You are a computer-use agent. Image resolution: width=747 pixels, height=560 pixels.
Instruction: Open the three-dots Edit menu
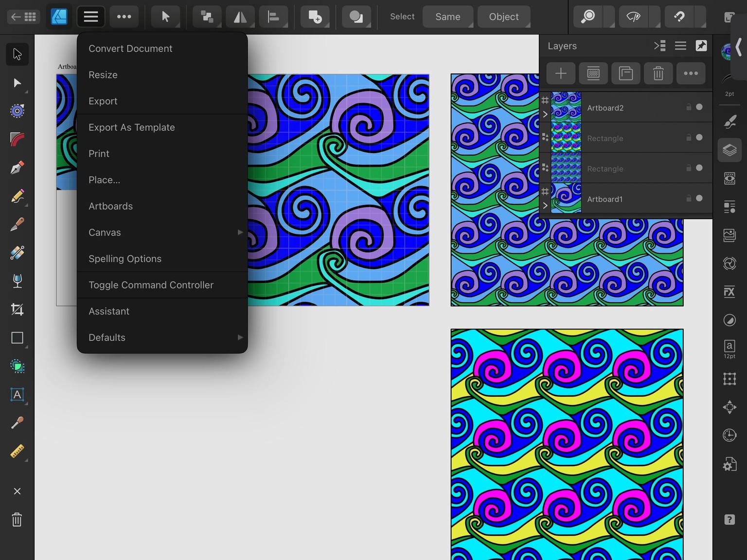tap(124, 17)
